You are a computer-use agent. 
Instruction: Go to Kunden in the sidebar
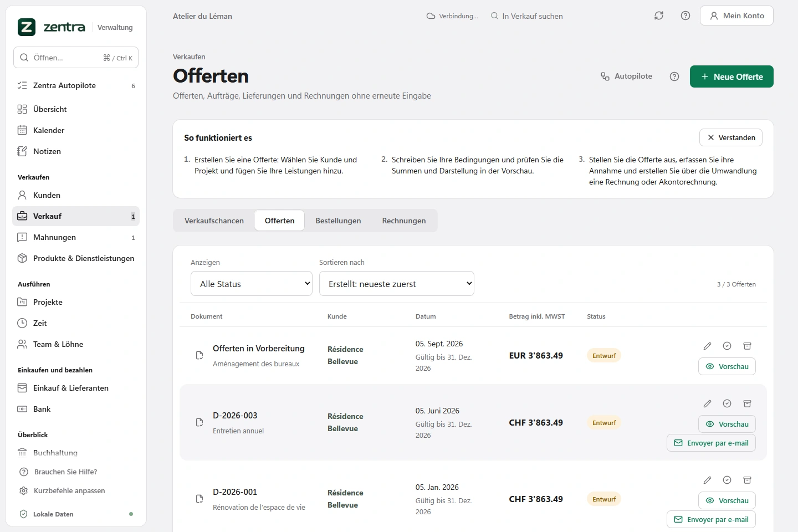pos(76,195)
